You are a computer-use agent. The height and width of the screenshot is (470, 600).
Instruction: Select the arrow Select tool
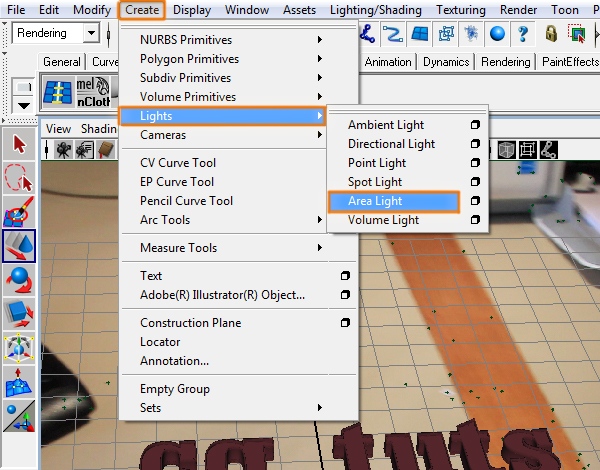click(19, 144)
